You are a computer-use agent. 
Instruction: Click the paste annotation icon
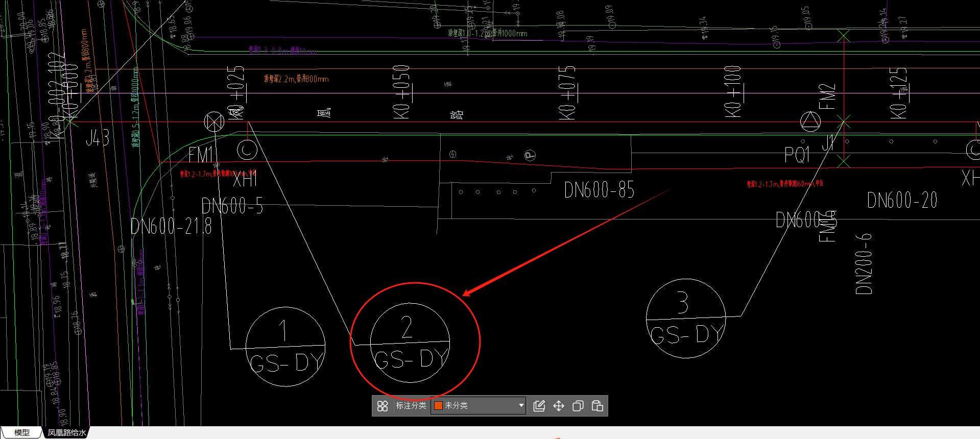tap(597, 406)
